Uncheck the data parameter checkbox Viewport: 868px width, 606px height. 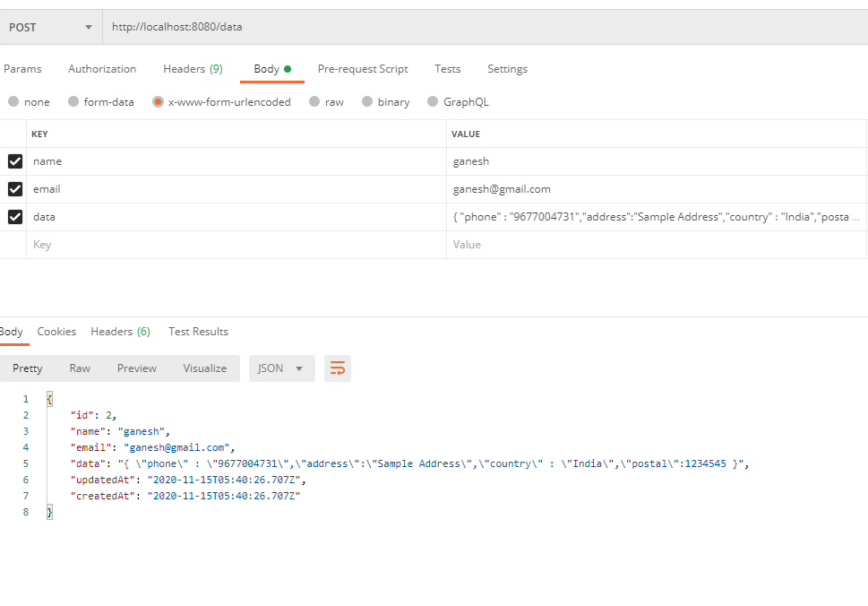pos(14,217)
